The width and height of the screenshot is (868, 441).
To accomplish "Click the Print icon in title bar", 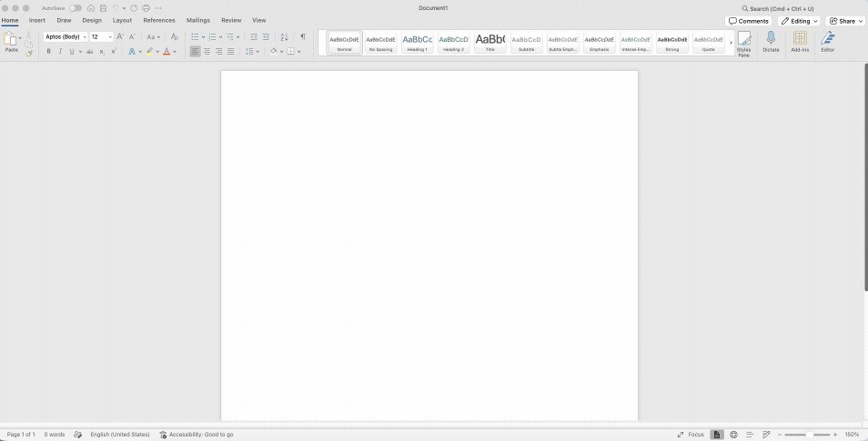I will click(x=146, y=8).
